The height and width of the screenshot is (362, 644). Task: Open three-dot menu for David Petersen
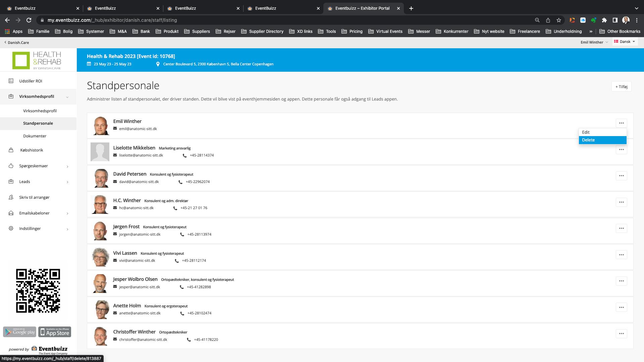621,176
